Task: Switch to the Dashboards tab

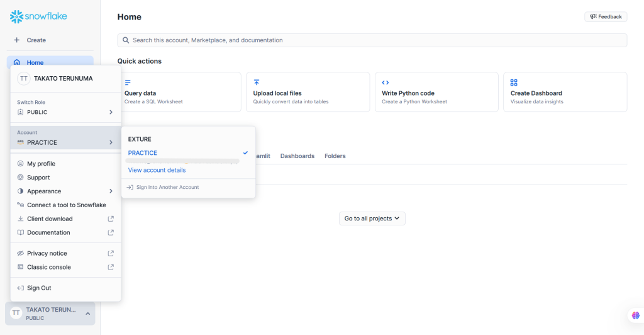Action: click(x=297, y=156)
